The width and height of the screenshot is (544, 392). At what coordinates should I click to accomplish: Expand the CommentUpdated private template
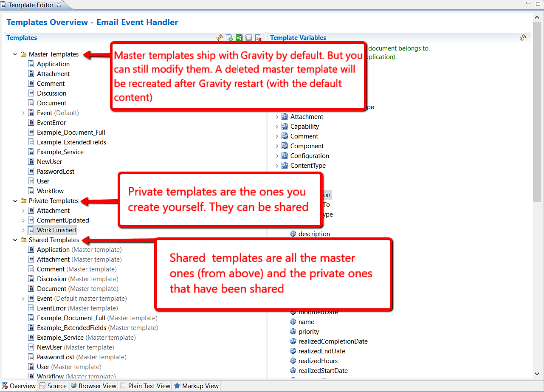[23, 220]
